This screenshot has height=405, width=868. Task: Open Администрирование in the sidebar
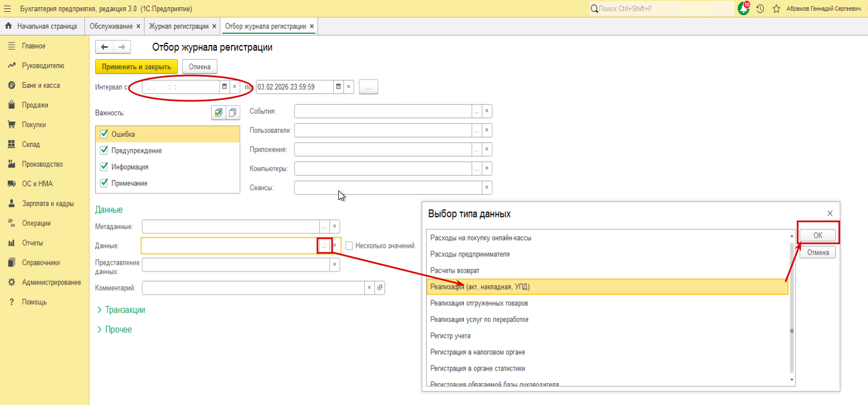[51, 282]
